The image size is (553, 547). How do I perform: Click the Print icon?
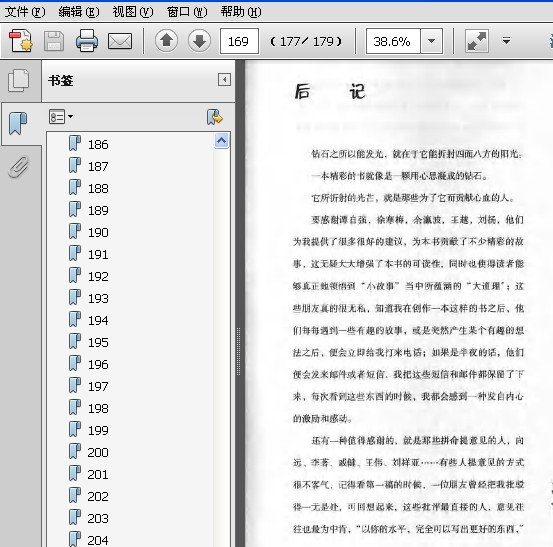click(87, 41)
